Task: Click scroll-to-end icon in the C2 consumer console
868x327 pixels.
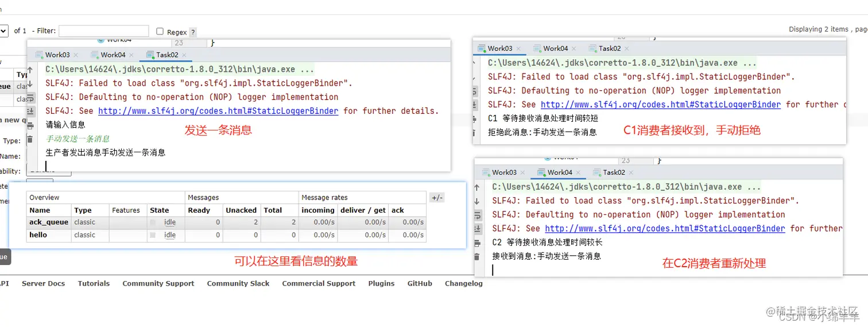Action: pyautogui.click(x=477, y=228)
